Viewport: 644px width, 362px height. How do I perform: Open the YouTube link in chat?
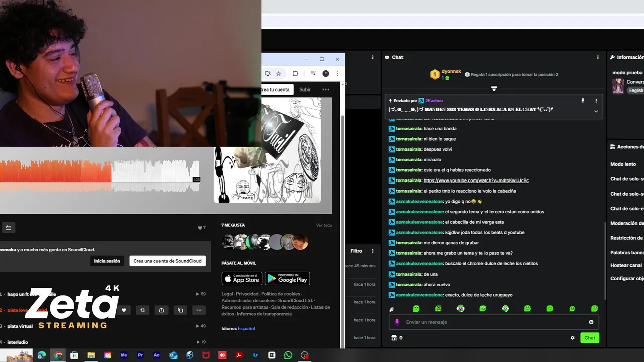point(476,180)
